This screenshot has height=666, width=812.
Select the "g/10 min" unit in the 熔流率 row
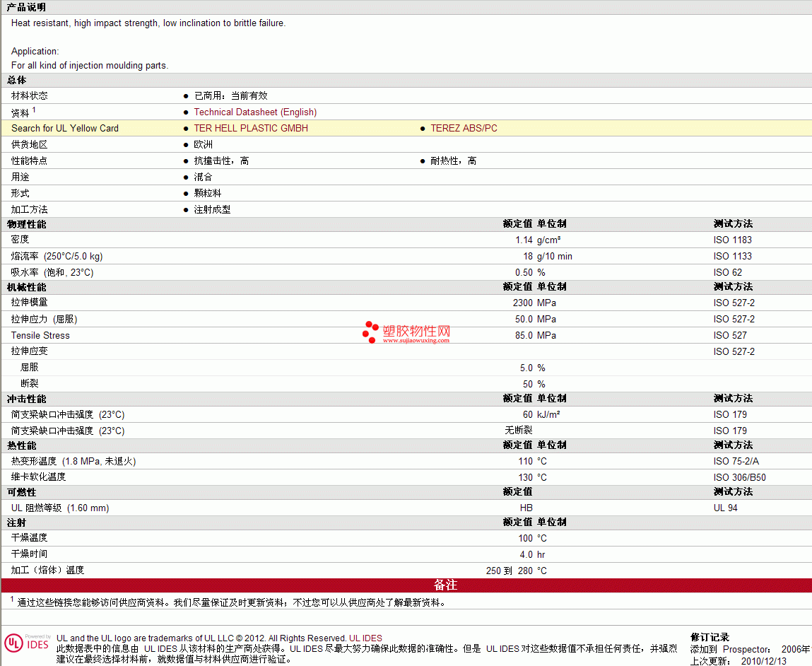[555, 257]
